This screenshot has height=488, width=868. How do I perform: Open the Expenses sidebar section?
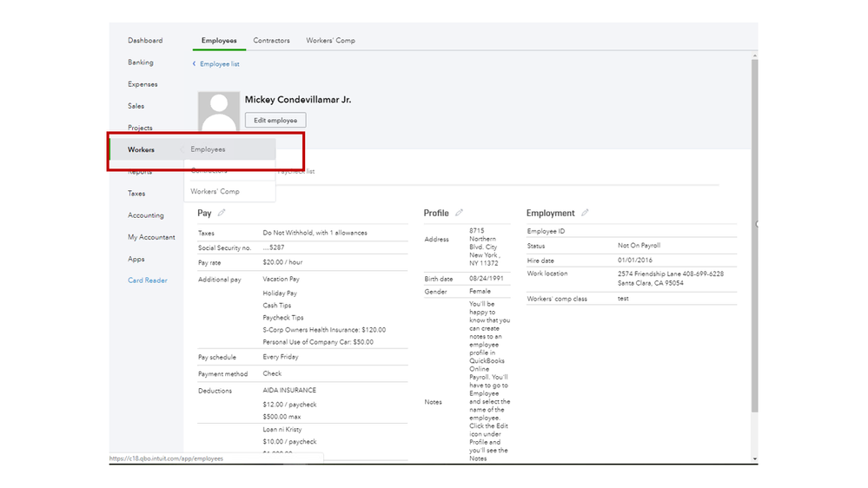[x=142, y=84]
